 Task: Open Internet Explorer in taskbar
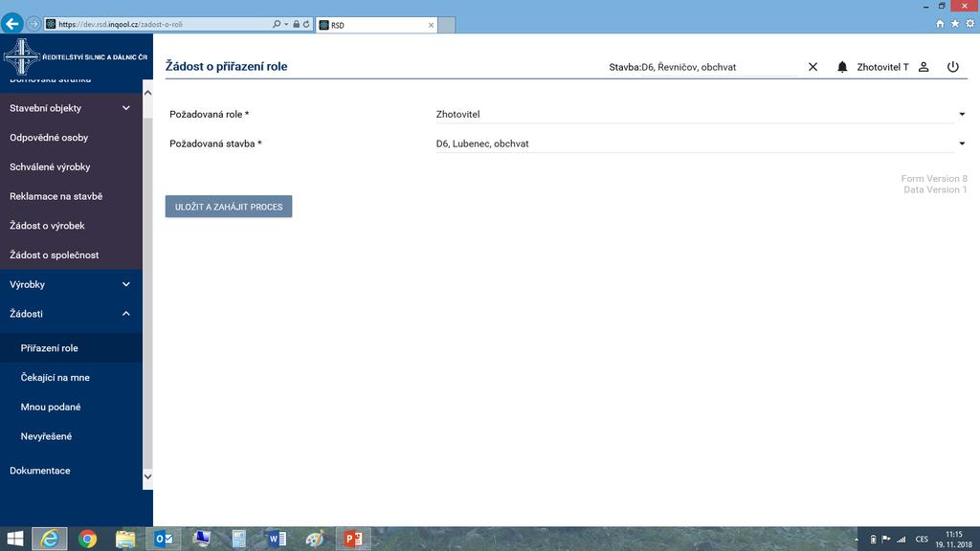coord(50,539)
